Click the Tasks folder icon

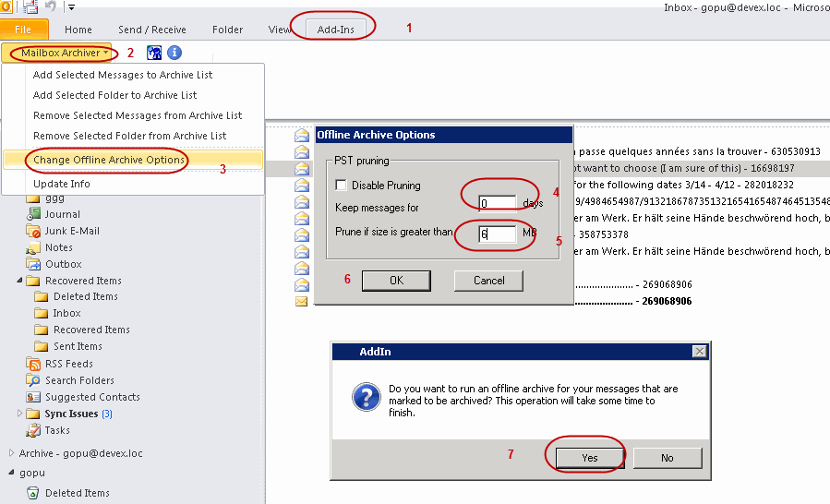33,430
